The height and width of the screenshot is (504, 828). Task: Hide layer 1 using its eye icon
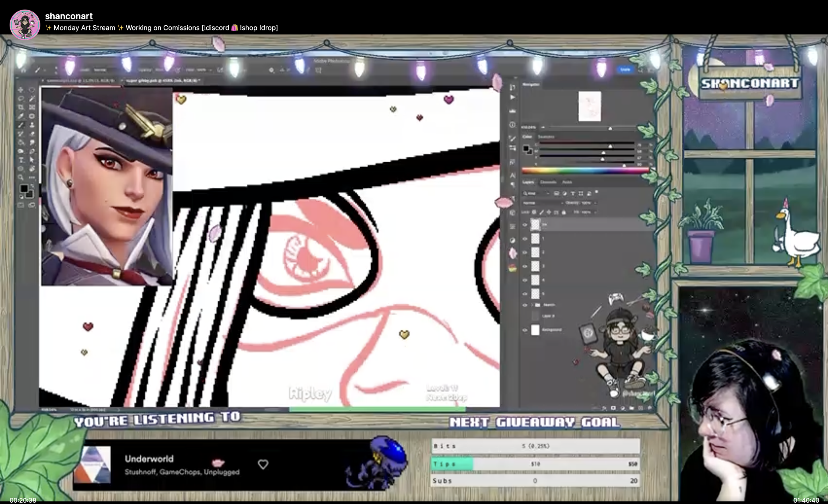pos(525,239)
